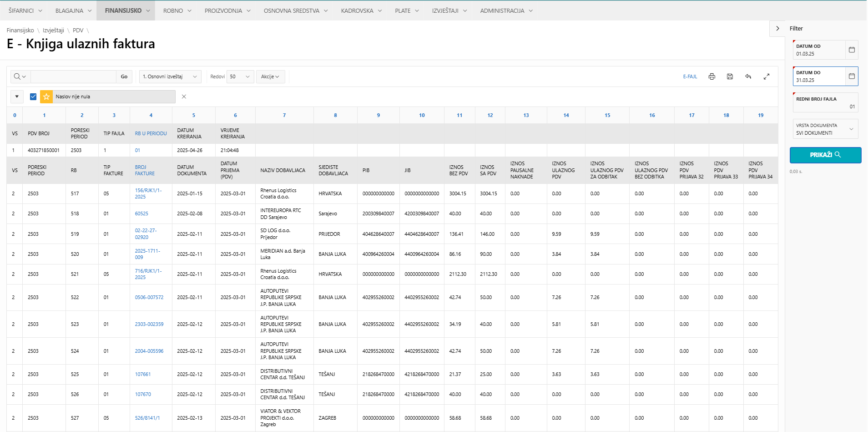This screenshot has width=868, height=432.
Task: Open invoice link 2303-002359
Action: point(149,324)
